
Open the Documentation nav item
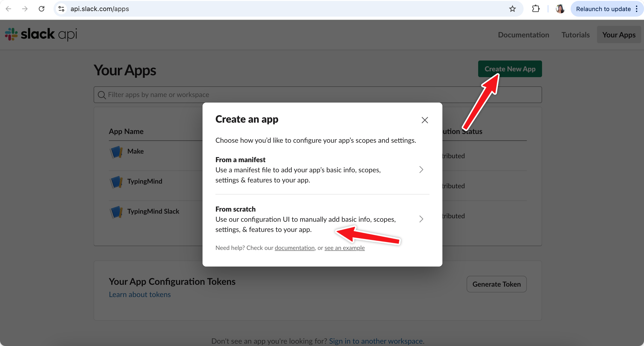click(x=523, y=35)
